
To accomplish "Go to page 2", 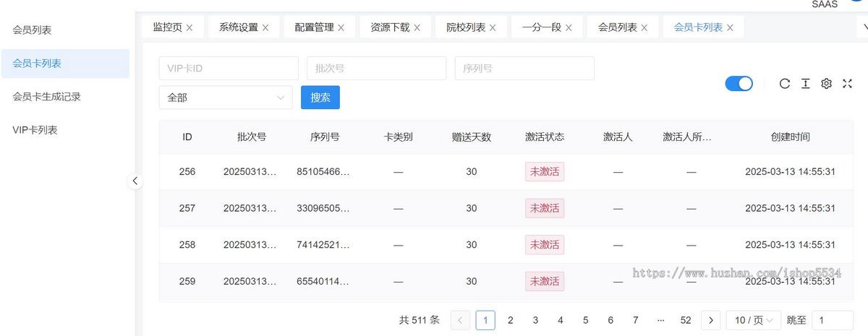I will [511, 320].
